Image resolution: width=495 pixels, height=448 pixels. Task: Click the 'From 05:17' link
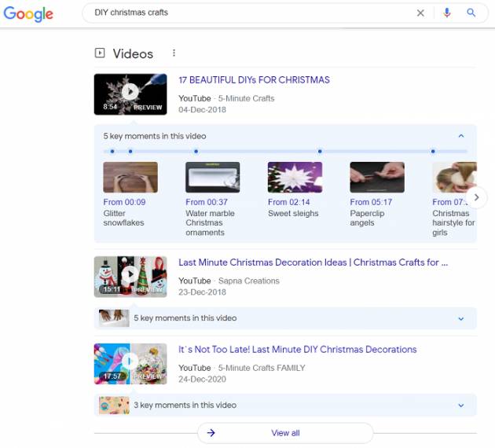point(371,202)
